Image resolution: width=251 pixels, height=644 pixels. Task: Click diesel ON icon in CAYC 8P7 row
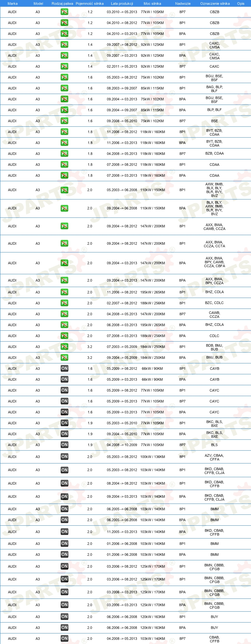click(65, 401)
